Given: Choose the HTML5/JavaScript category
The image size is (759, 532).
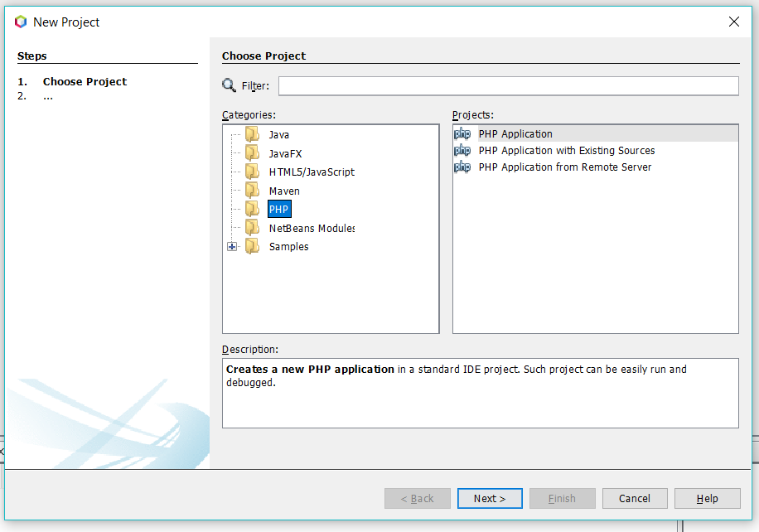Looking at the screenshot, I should coord(312,172).
